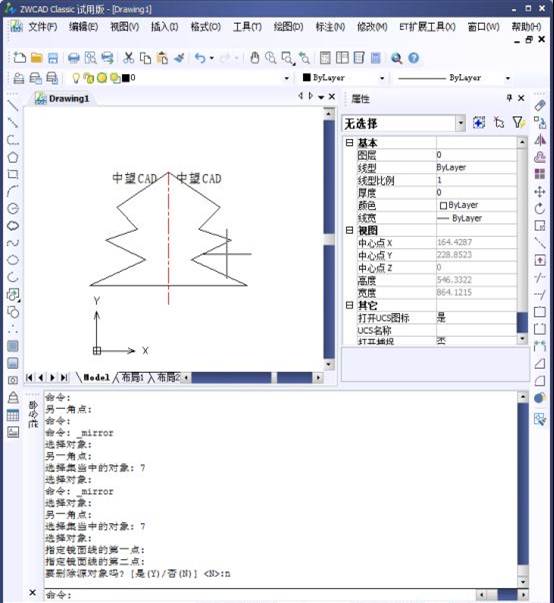The image size is (554, 603).
Task: Copy selection with the copy icon
Action: [145, 58]
